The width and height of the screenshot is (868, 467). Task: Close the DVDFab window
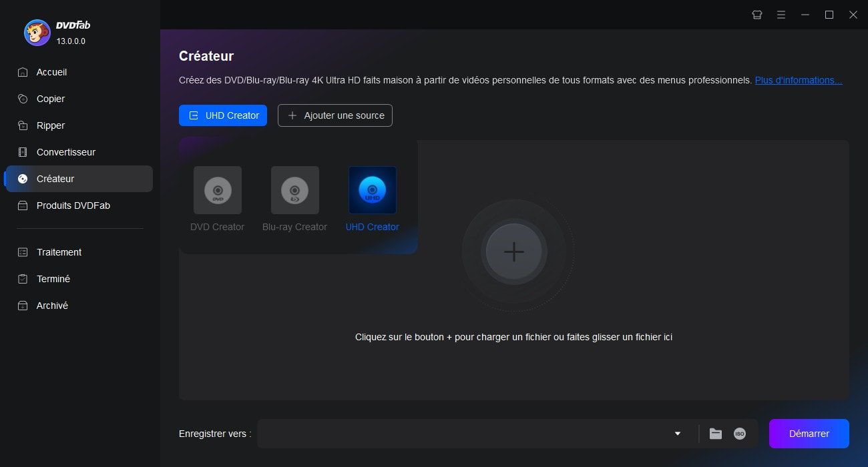click(x=853, y=15)
